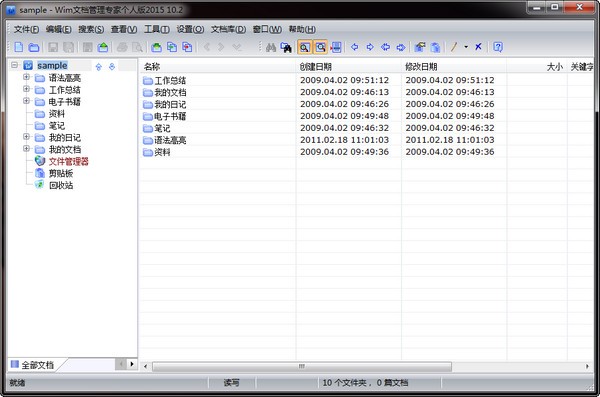This screenshot has height=397, width=600.
Task: Select the 我的日记 row in the file list
Action: (366, 104)
